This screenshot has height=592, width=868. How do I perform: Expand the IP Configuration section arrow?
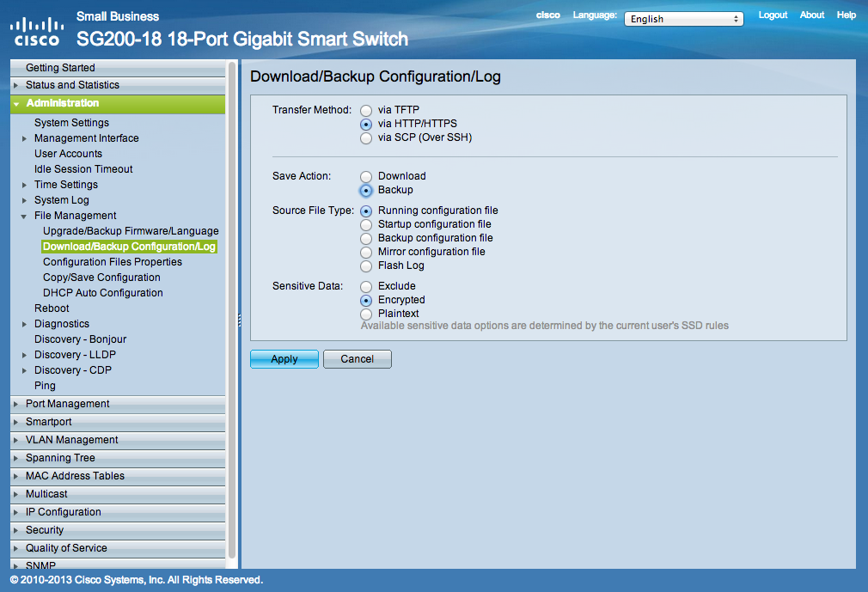(x=16, y=512)
